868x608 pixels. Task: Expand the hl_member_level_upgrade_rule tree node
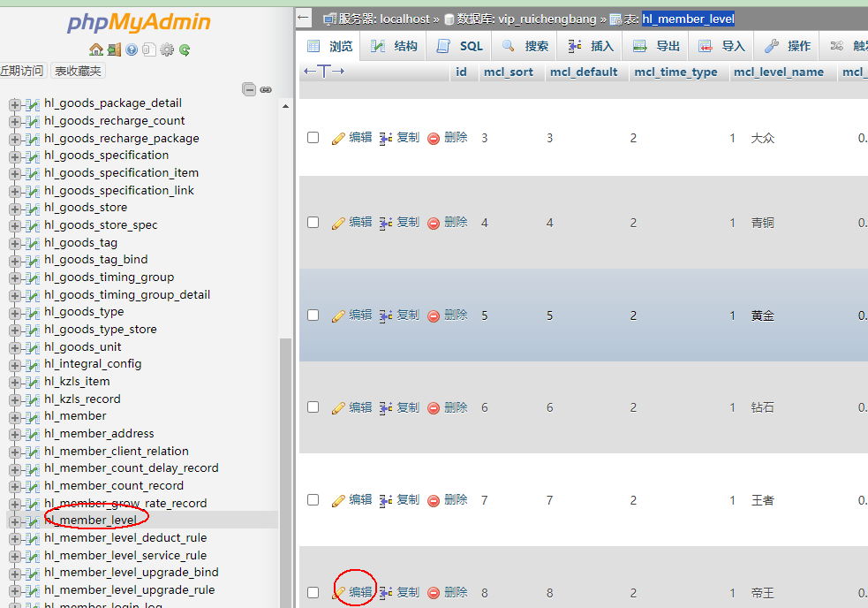[x=15, y=590]
